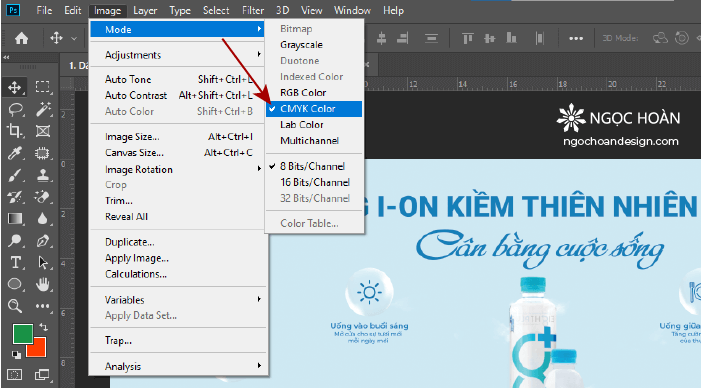The image size is (701, 388).
Task: Switch to Grayscale mode
Action: click(314, 45)
